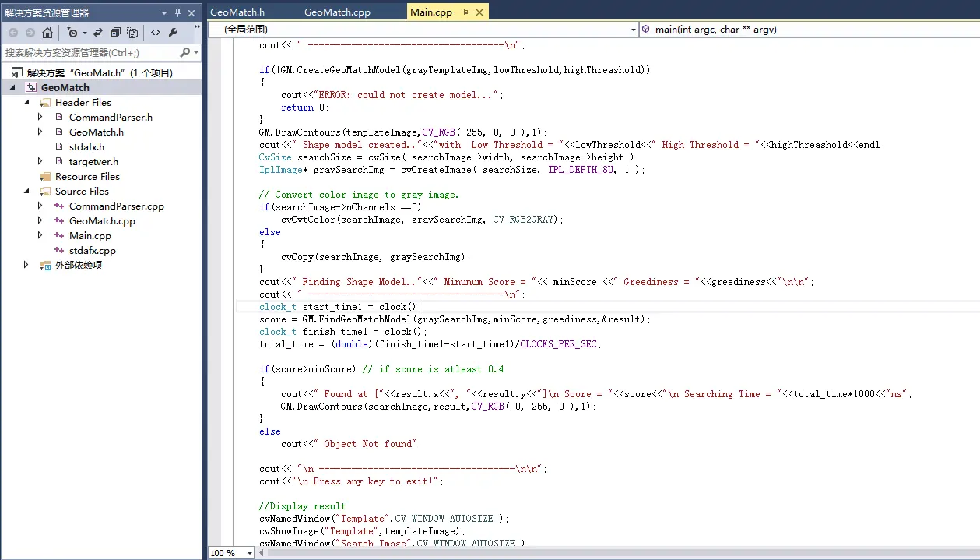Click the sync with active document icon
This screenshot has width=980, height=560.
click(x=98, y=33)
